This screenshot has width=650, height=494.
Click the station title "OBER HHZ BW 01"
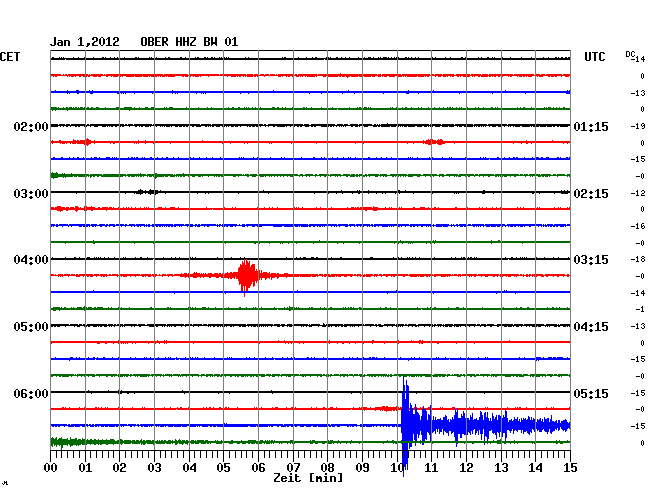pos(189,42)
